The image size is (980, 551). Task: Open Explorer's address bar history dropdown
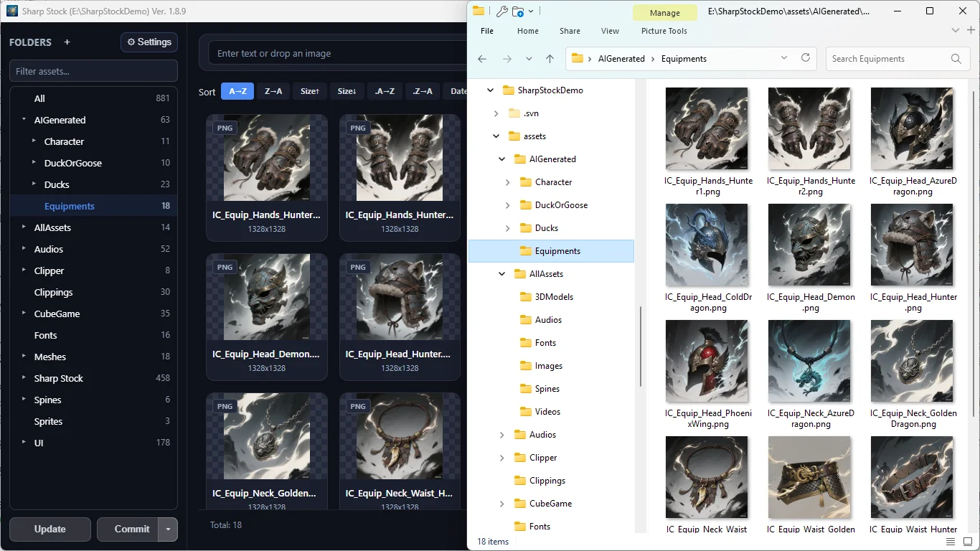(783, 58)
